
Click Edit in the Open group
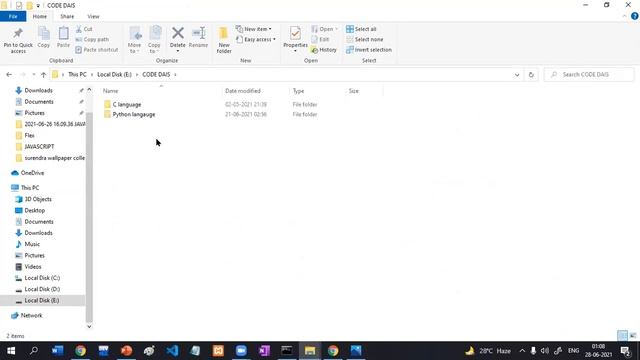click(320, 40)
